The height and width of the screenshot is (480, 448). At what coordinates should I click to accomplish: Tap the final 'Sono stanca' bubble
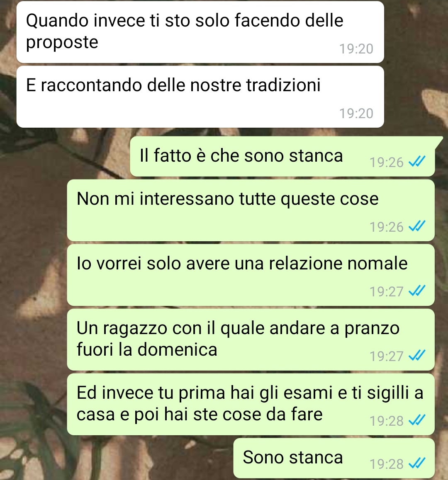coord(334,458)
